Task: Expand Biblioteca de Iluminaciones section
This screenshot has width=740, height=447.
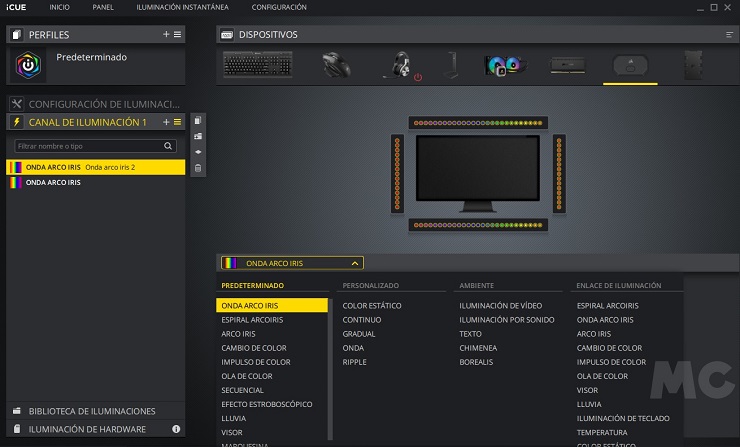Action: [x=92, y=411]
